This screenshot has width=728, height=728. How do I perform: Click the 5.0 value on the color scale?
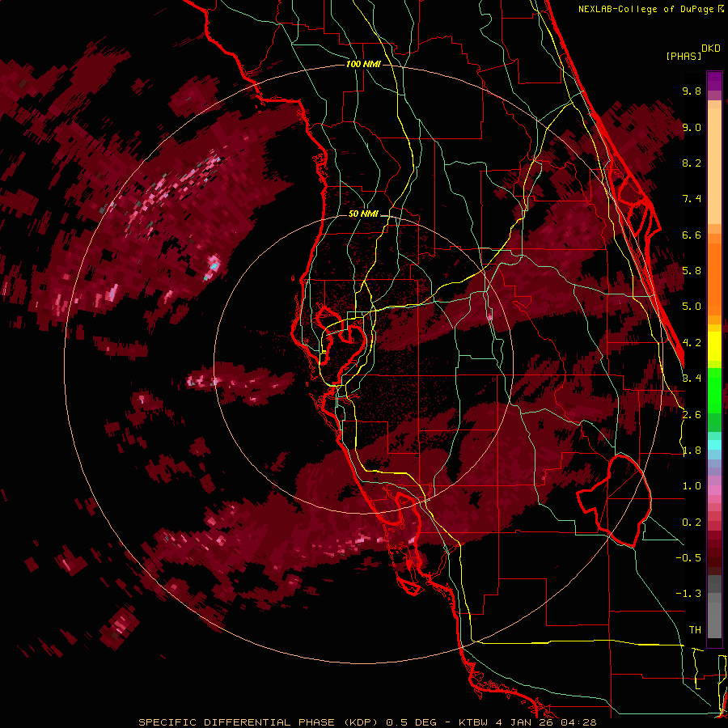(692, 307)
